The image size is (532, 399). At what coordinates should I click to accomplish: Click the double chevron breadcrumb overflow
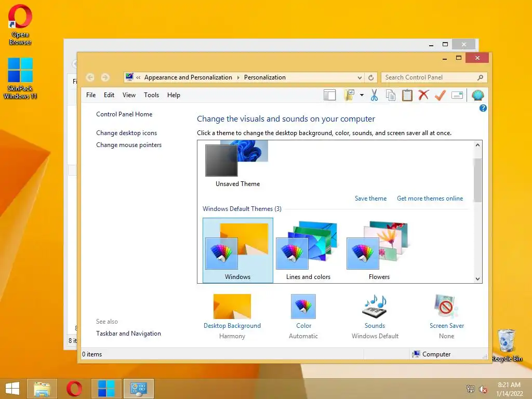(138, 78)
